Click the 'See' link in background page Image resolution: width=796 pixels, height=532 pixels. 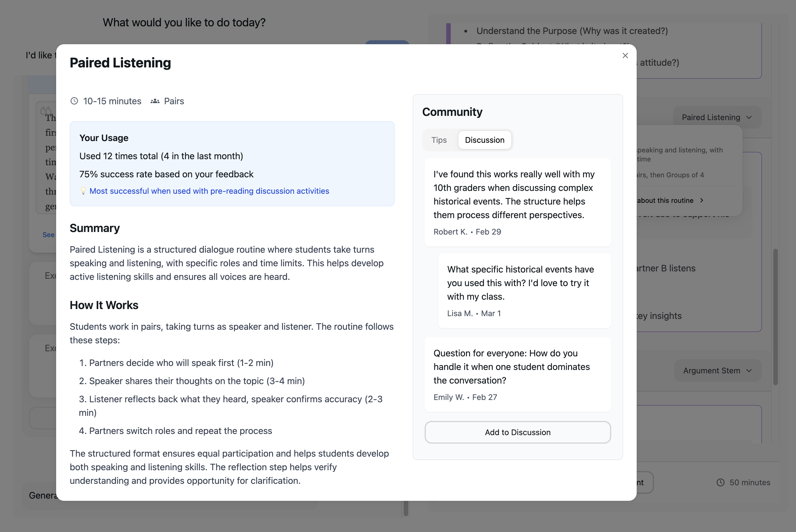tap(48, 235)
